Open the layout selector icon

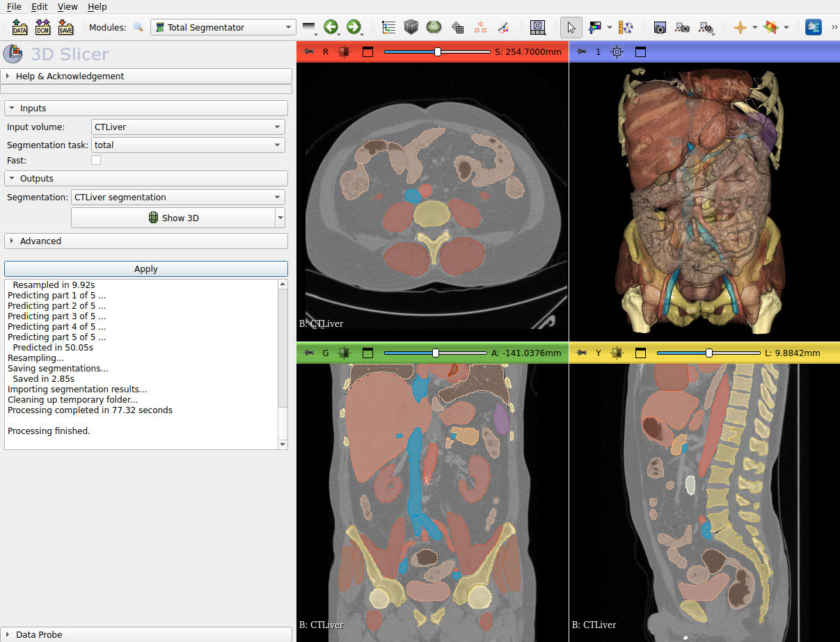pyautogui.click(x=537, y=27)
